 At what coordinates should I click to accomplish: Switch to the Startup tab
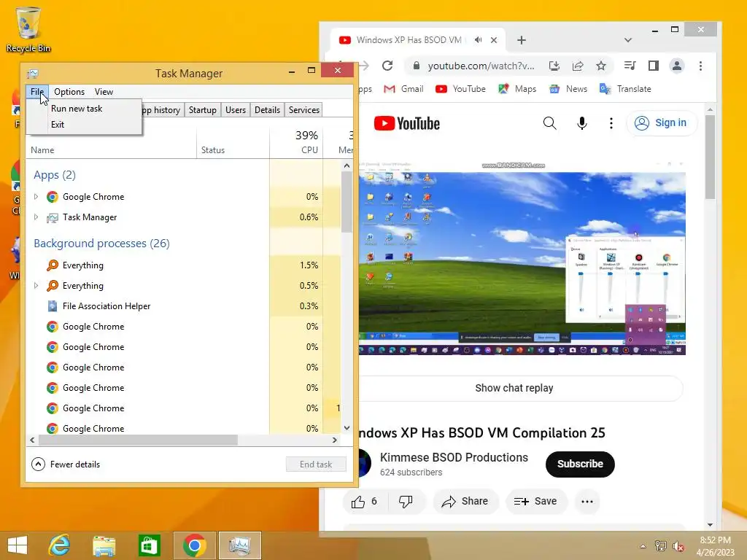pyautogui.click(x=203, y=110)
